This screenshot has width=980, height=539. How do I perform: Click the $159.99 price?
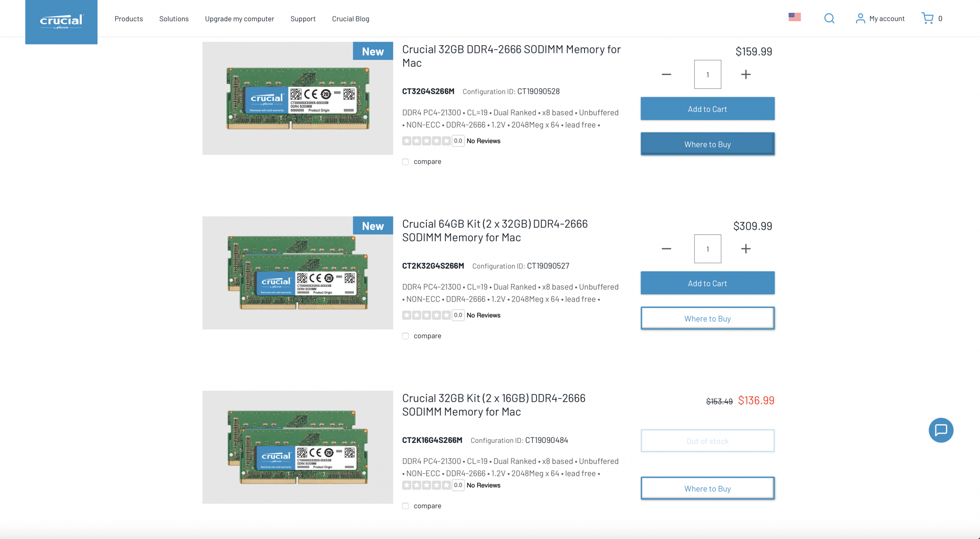tap(754, 51)
